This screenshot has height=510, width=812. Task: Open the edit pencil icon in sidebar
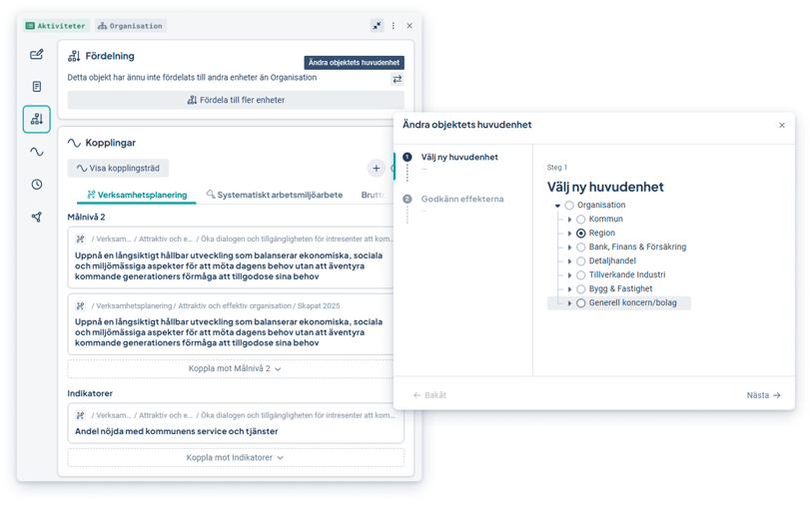[x=37, y=55]
